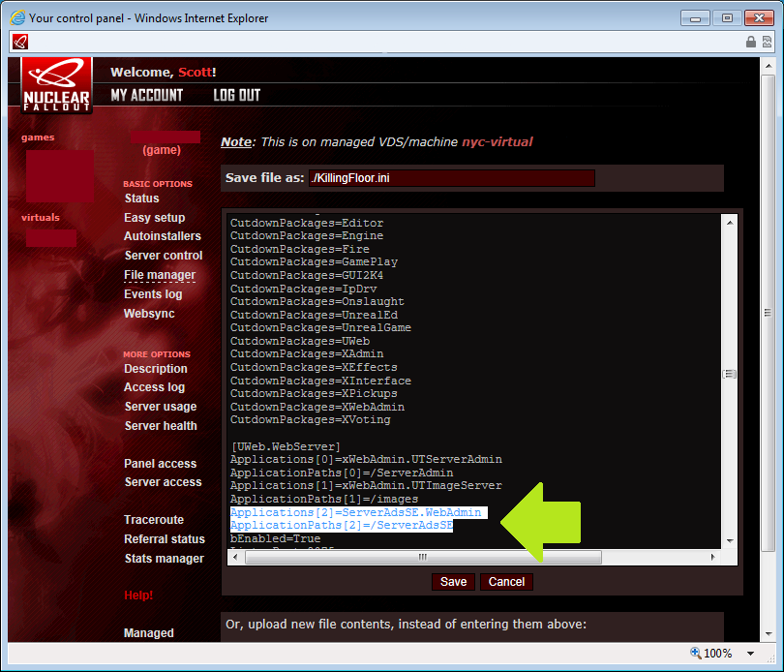The width and height of the screenshot is (784, 672).
Task: Click the page vertical scrollbar thumb
Action: tap(768, 313)
